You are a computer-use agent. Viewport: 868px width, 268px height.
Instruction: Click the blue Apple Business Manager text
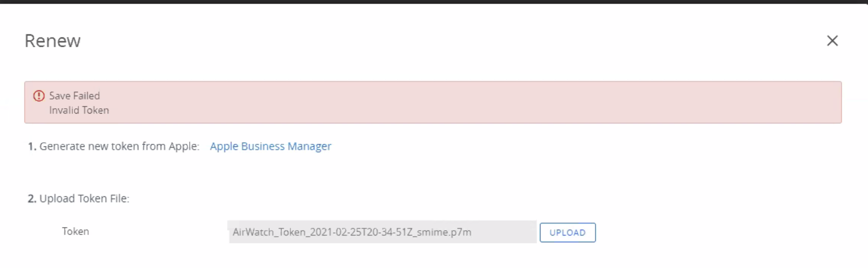pos(270,146)
